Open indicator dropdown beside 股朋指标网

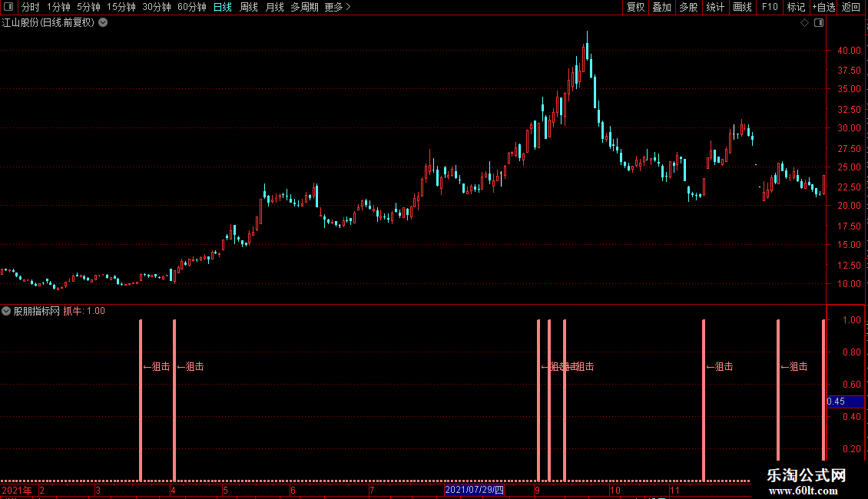click(x=6, y=311)
